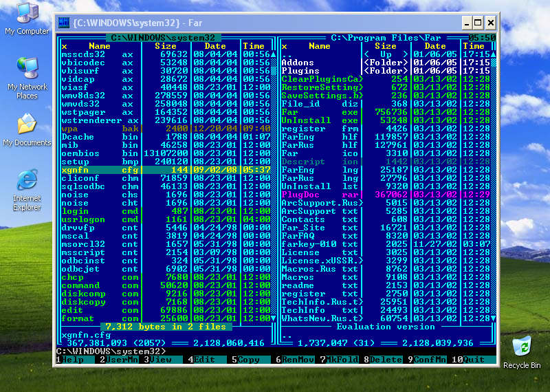
Task: Select the My Network Places icon
Action: [27, 78]
